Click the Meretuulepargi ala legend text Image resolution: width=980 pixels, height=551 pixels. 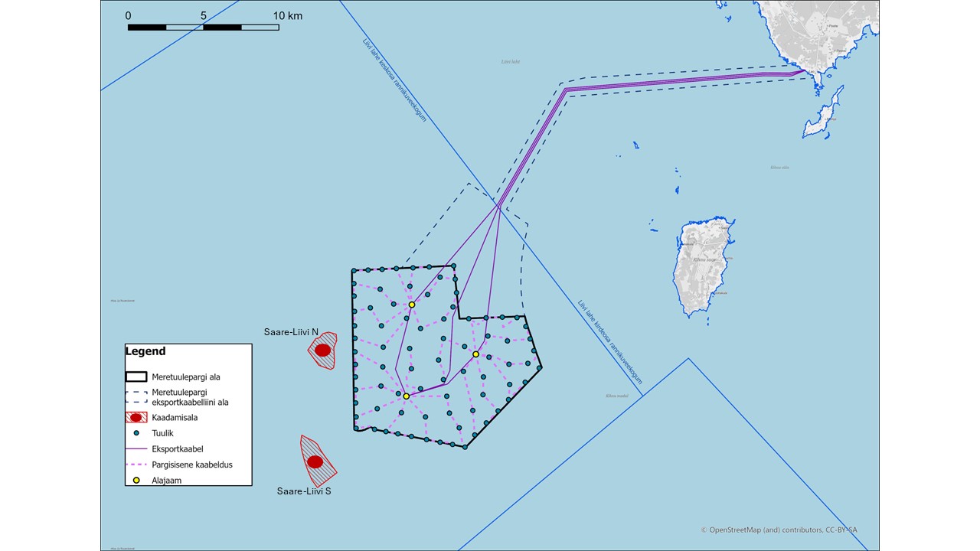pyautogui.click(x=186, y=377)
